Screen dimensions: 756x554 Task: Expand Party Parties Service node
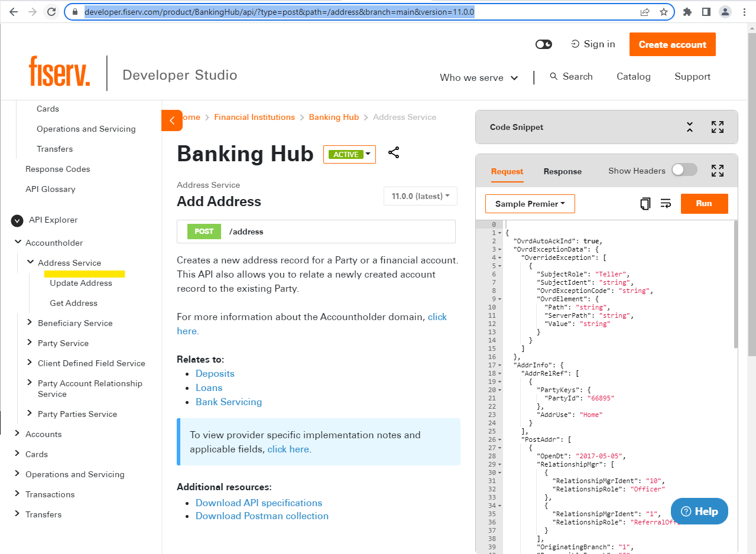coord(30,413)
